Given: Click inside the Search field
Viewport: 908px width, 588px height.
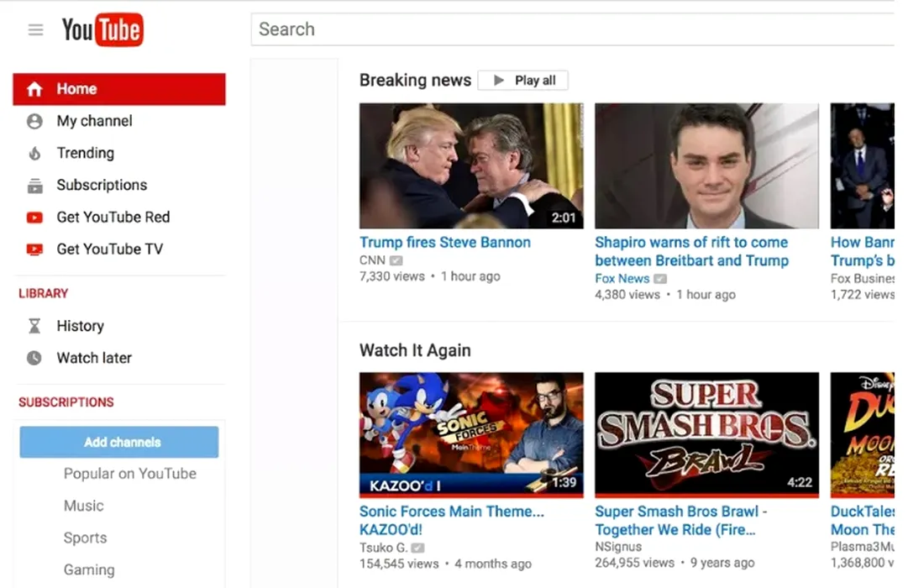Looking at the screenshot, I should click(x=573, y=29).
